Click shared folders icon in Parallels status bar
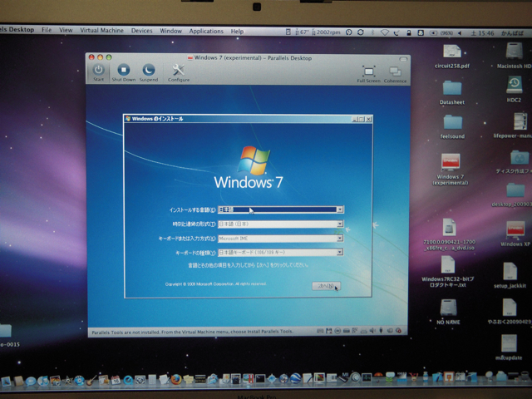Screen dimensions: 532x399 point(390,331)
